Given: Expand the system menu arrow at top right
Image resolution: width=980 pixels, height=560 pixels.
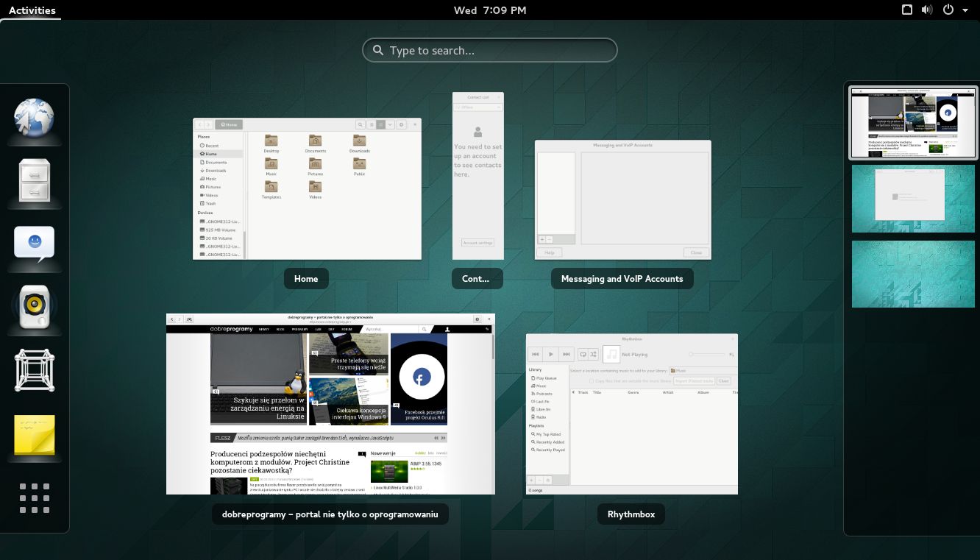Looking at the screenshot, I should (965, 10).
